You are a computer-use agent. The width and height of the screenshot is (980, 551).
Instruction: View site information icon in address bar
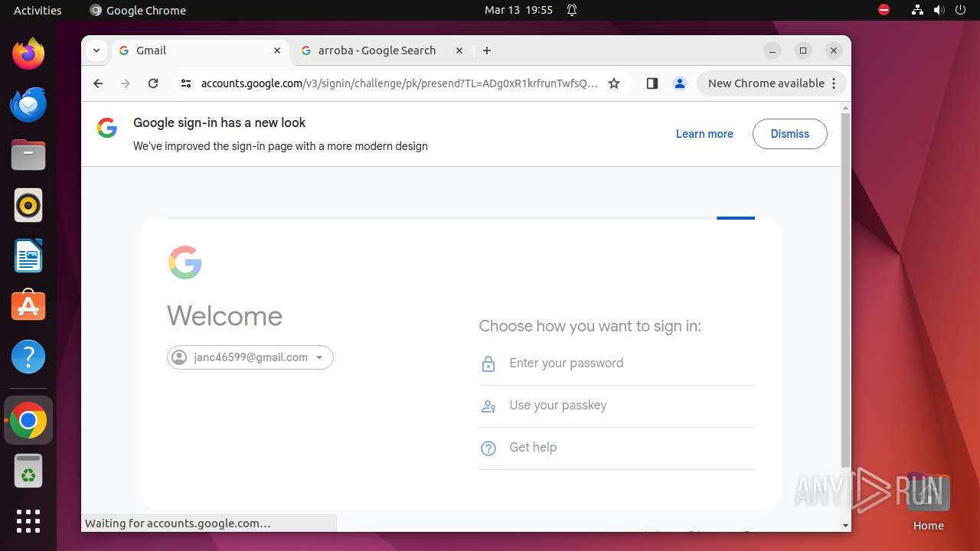click(186, 83)
